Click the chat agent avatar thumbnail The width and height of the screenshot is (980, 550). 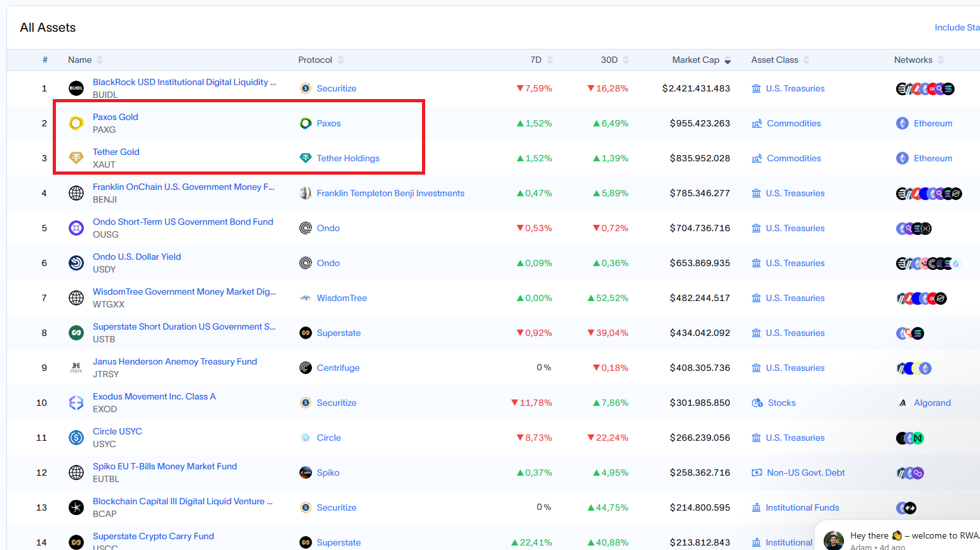pos(834,540)
